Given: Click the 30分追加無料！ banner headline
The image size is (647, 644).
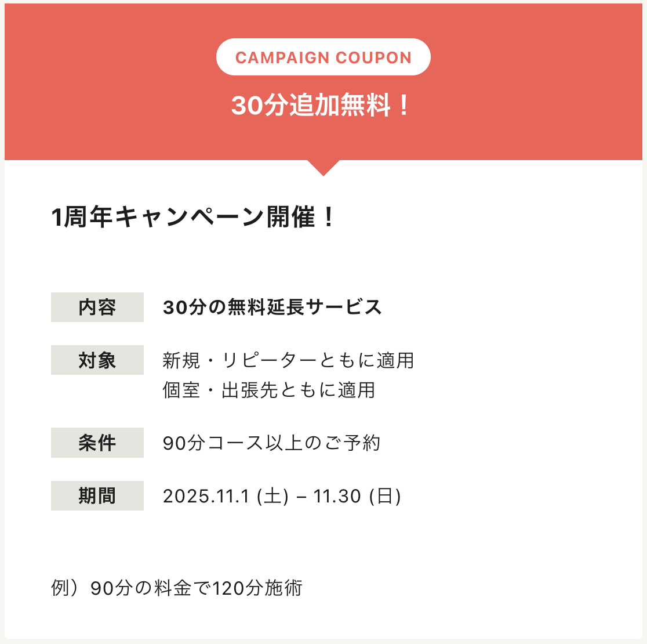Looking at the screenshot, I should click(x=321, y=106).
